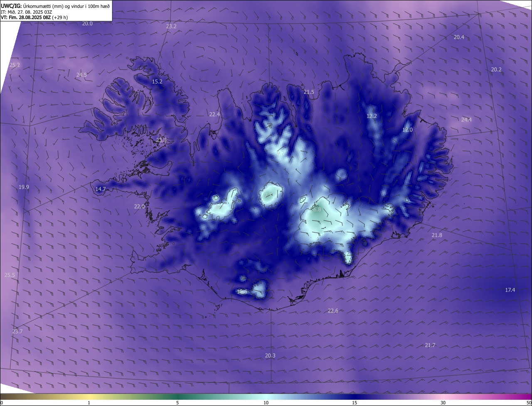Screen dimensions: 532x406
Task: Click the 22.6 value label
Action: [x=333, y=311]
